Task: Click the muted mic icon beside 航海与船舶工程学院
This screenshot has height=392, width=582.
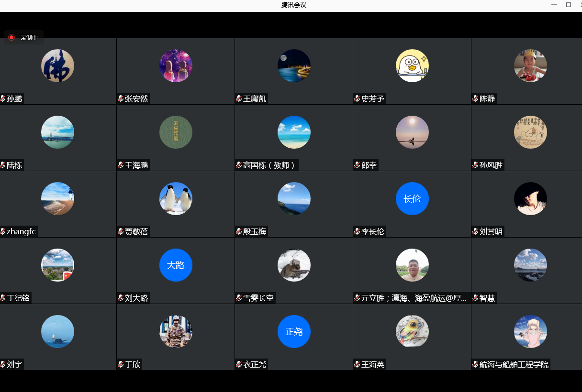Action: tap(475, 364)
